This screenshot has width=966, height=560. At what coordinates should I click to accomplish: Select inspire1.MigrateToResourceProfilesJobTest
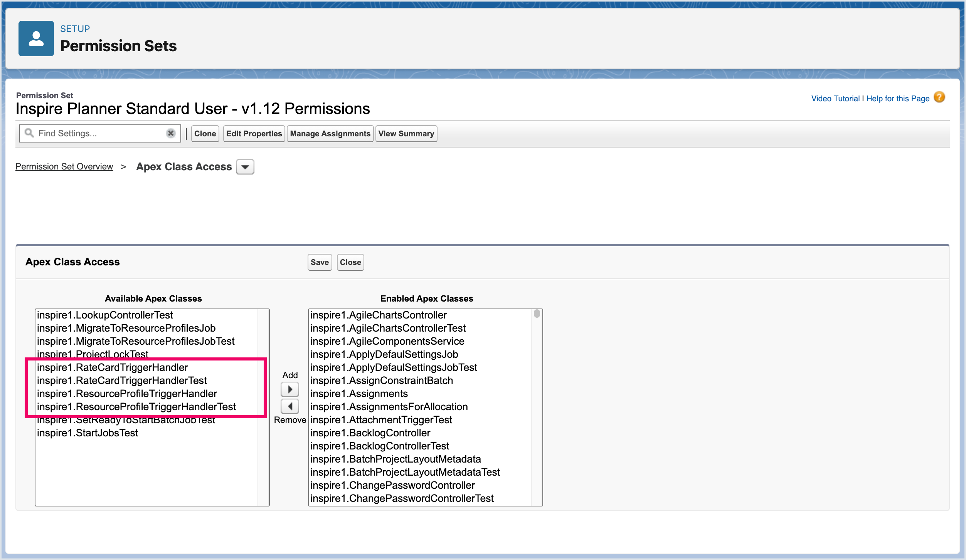pyautogui.click(x=146, y=341)
